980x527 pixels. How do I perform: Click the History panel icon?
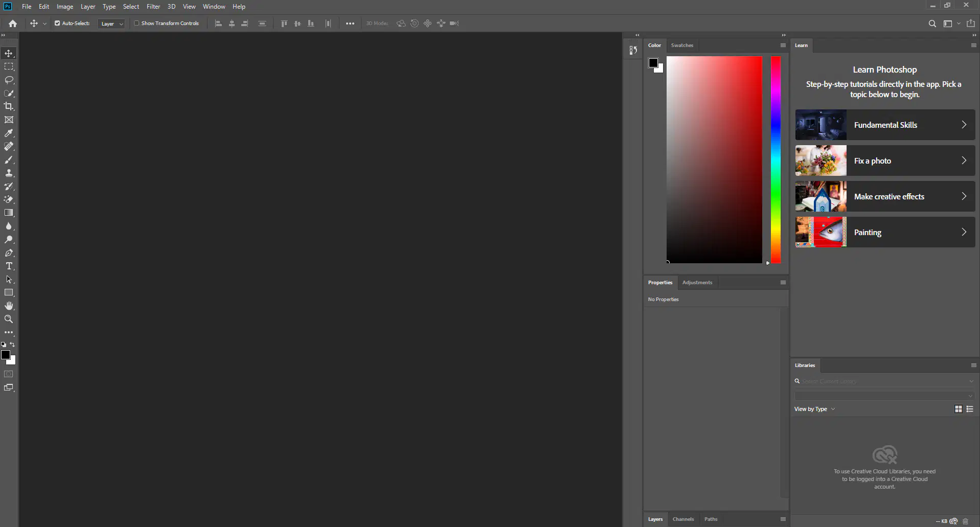click(x=633, y=50)
